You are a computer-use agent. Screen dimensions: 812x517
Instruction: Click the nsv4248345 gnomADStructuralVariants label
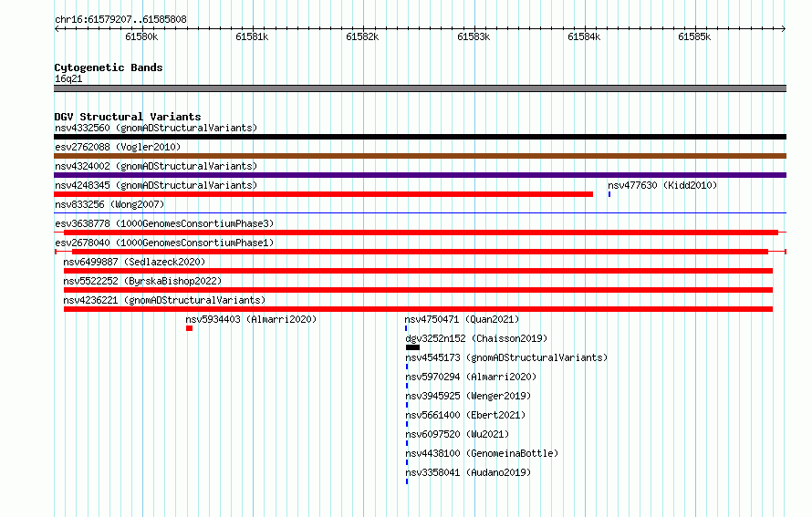[x=156, y=185]
